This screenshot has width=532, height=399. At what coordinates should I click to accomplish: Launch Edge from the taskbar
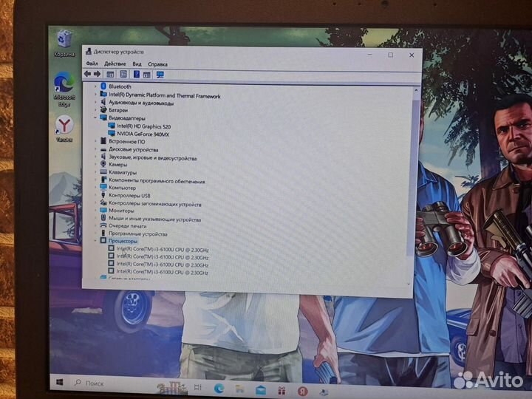pos(219,388)
